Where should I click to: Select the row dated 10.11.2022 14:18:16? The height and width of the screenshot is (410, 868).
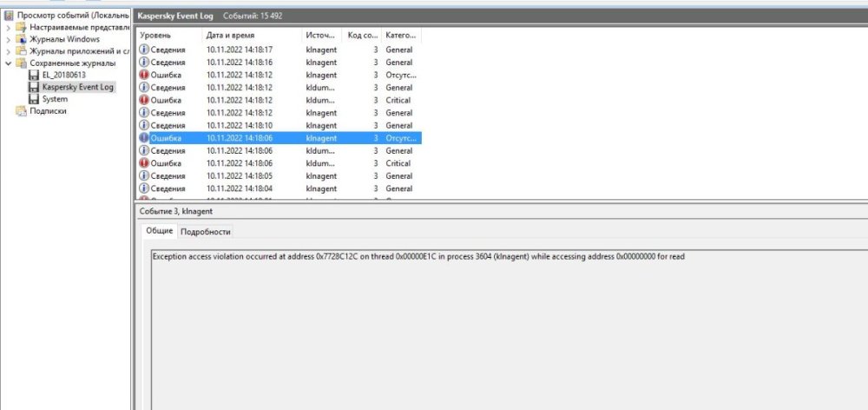(279, 63)
